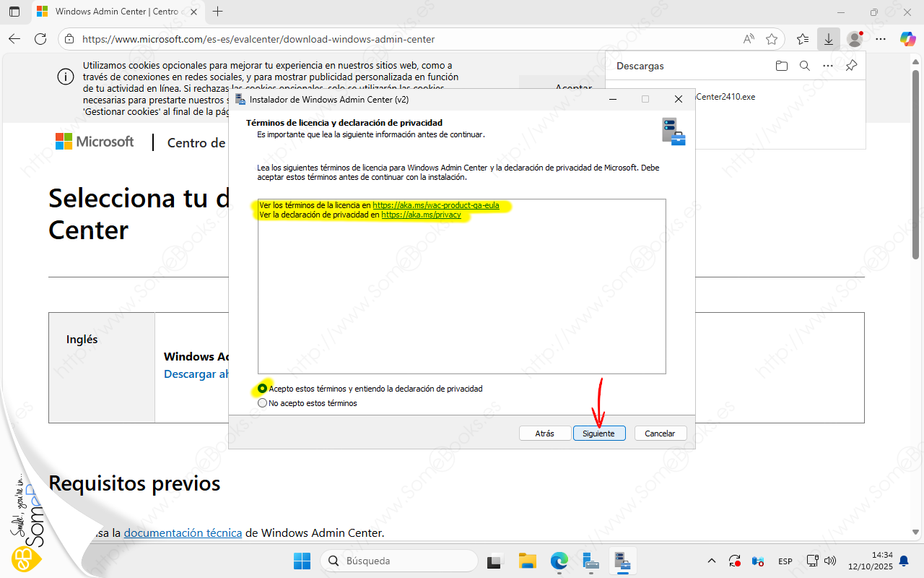Open File Explorer from the taskbar

pyautogui.click(x=528, y=561)
